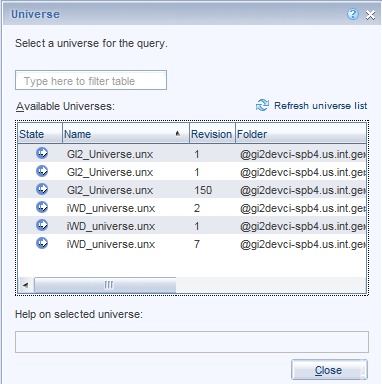Open the help question mark icon

[x=353, y=14]
